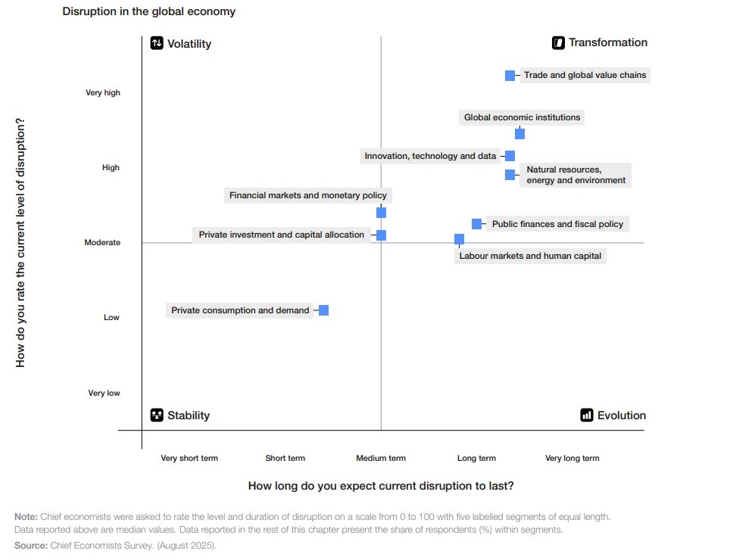Click the chart title 'Disruption in the global economy'
The image size is (733, 560).
coord(149,11)
